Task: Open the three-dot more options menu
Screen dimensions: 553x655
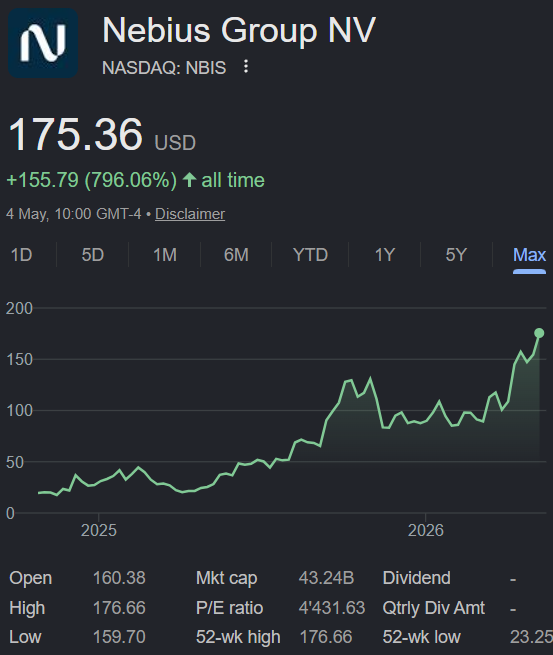Action: tap(246, 66)
